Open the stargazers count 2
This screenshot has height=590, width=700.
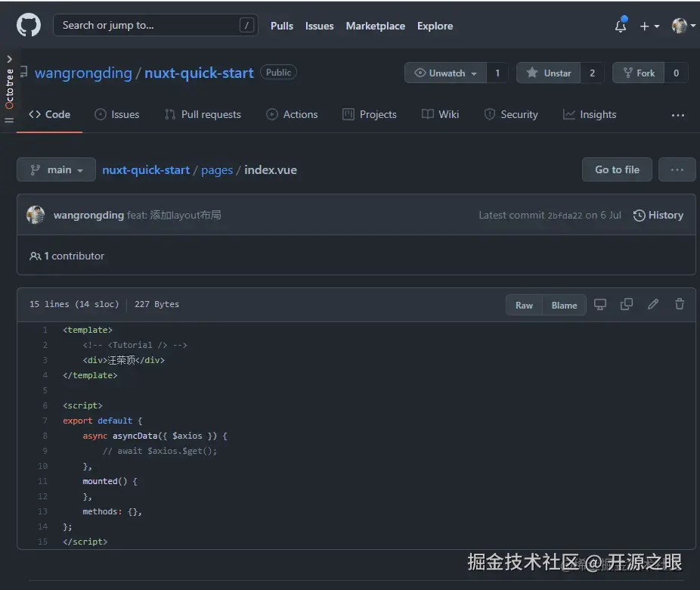pyautogui.click(x=592, y=73)
